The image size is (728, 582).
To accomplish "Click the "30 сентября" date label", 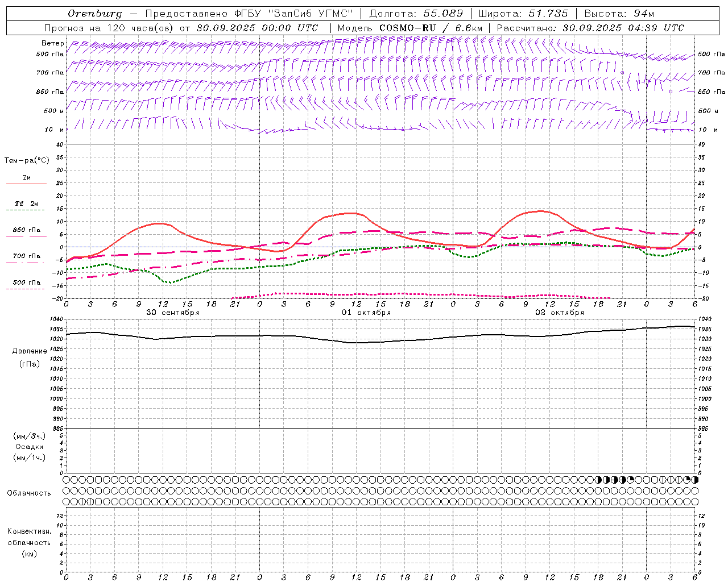I will pyautogui.click(x=172, y=313).
